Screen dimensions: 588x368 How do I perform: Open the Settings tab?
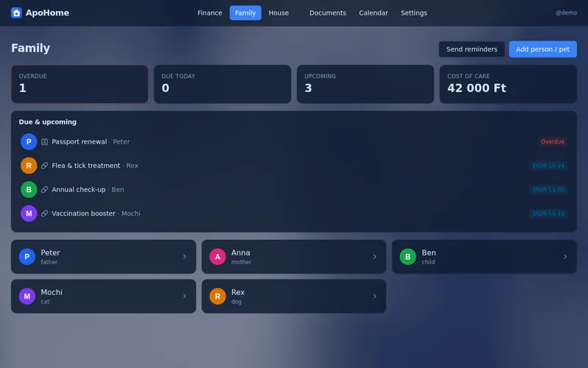[414, 13]
